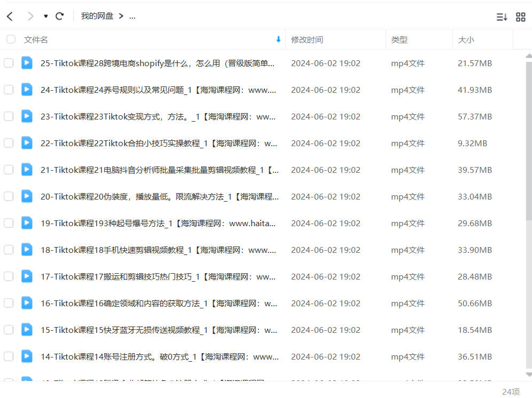Click the 21.57MB size cell
The image size is (532, 398).
coord(475,63)
